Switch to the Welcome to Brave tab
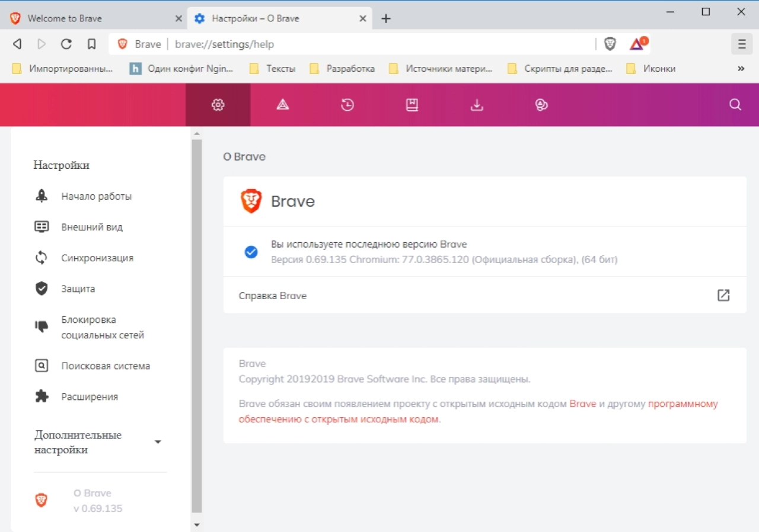This screenshot has height=532, width=759. pos(94,18)
